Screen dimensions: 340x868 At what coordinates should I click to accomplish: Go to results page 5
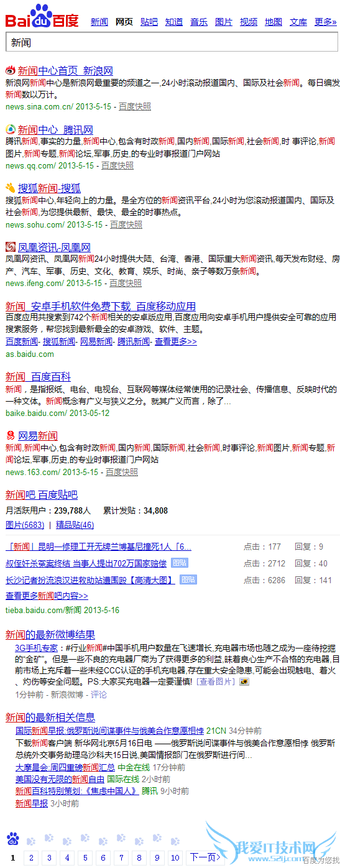[85, 858]
